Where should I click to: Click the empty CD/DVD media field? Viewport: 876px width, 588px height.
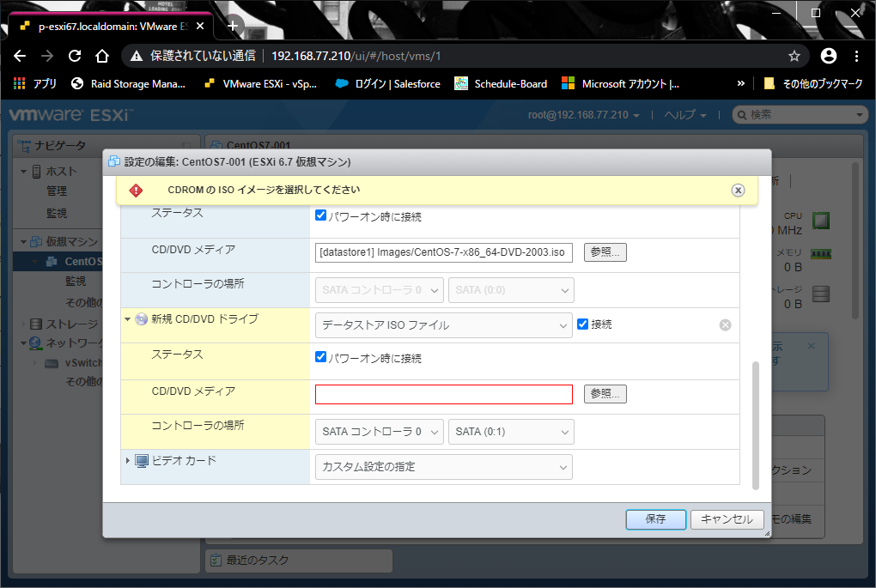444,394
